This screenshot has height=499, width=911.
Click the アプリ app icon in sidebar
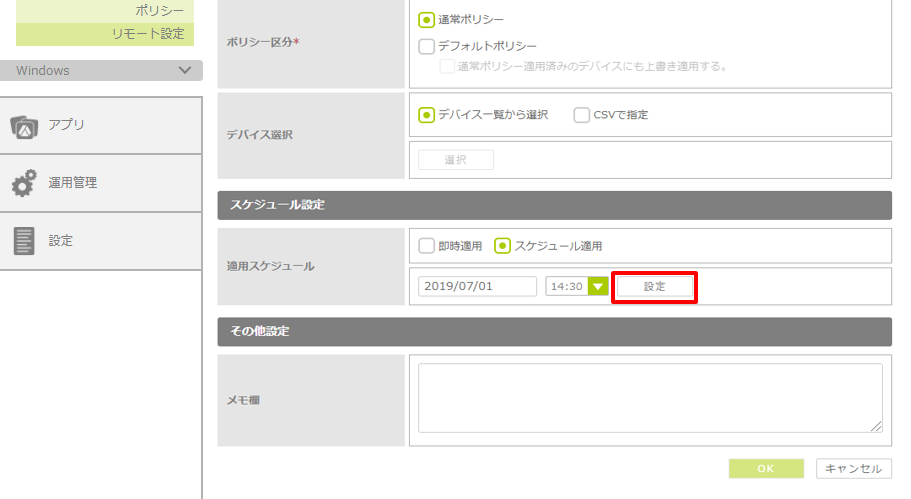coord(24,126)
